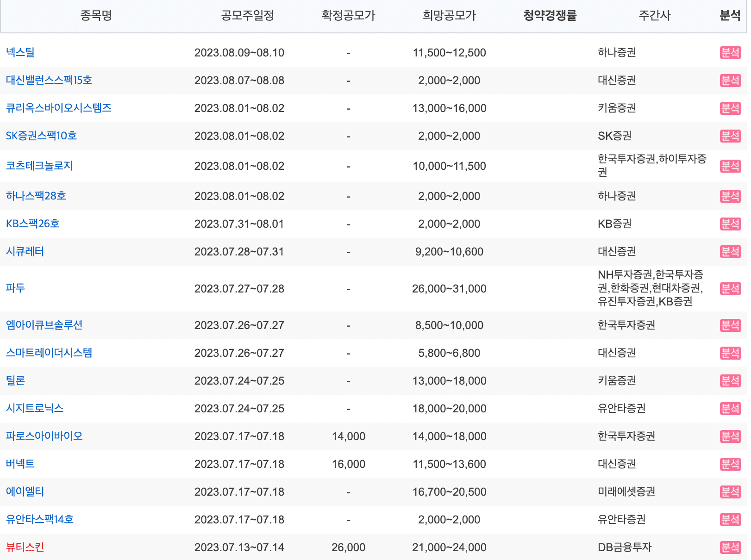This screenshot has width=751, height=560.
Task: Click the 분석 badge for 대신밸런스스팩15호
Action: (731, 81)
